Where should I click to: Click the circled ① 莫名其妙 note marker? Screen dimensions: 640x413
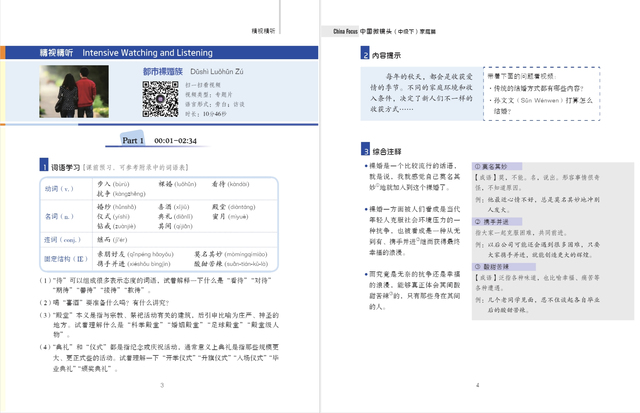tap(477, 165)
